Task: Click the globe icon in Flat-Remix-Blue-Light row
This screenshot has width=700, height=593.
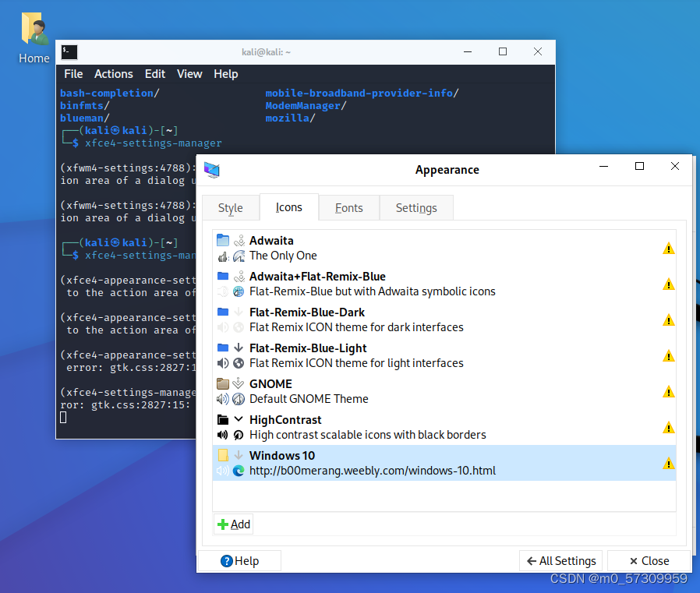Action: [x=239, y=363]
